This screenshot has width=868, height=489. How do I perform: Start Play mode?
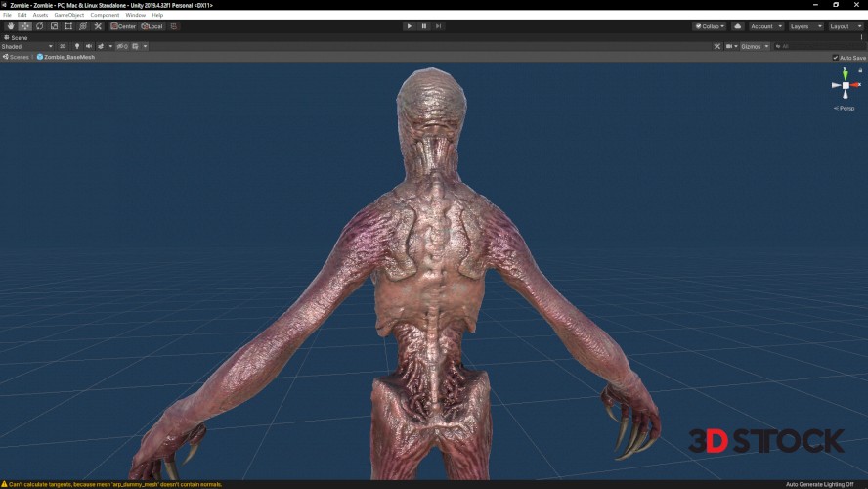(410, 26)
